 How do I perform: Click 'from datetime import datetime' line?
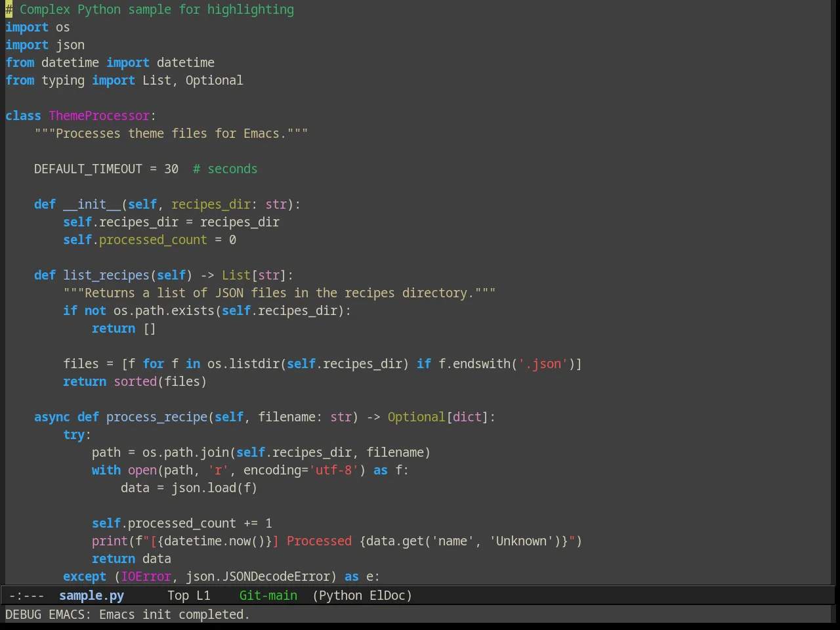pyautogui.click(x=110, y=62)
